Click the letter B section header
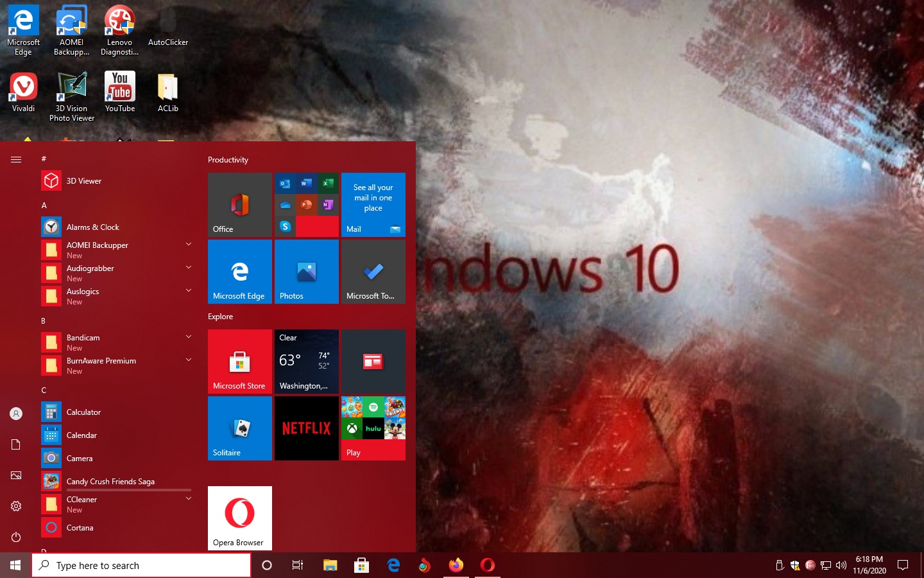Image resolution: width=924 pixels, height=578 pixels. coord(44,321)
